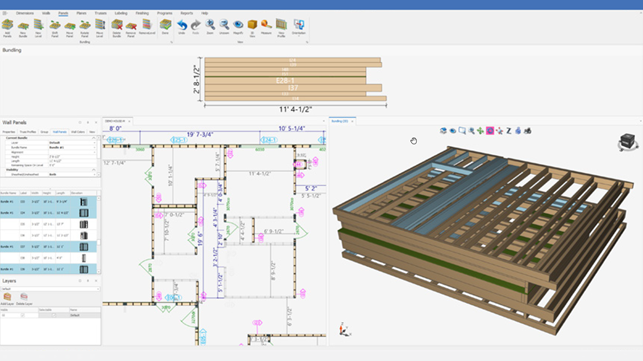Collapse the Visibility section
This screenshot has height=361, width=643.
click(93, 170)
